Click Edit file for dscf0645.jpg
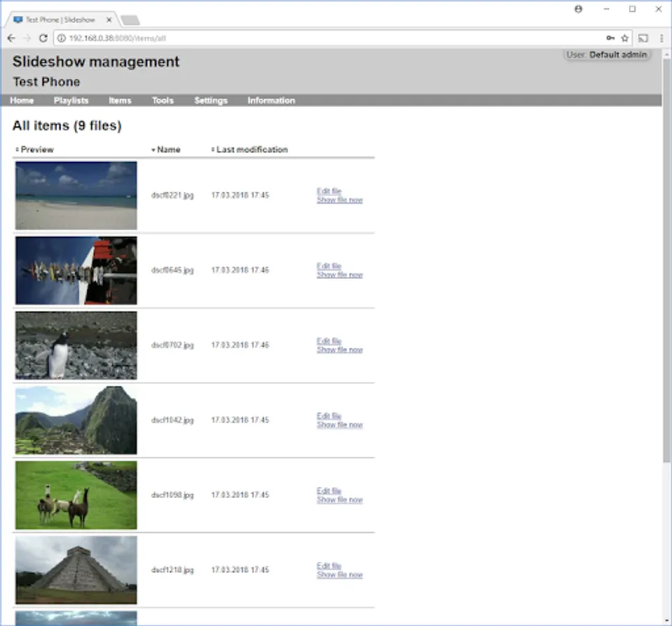 (329, 266)
